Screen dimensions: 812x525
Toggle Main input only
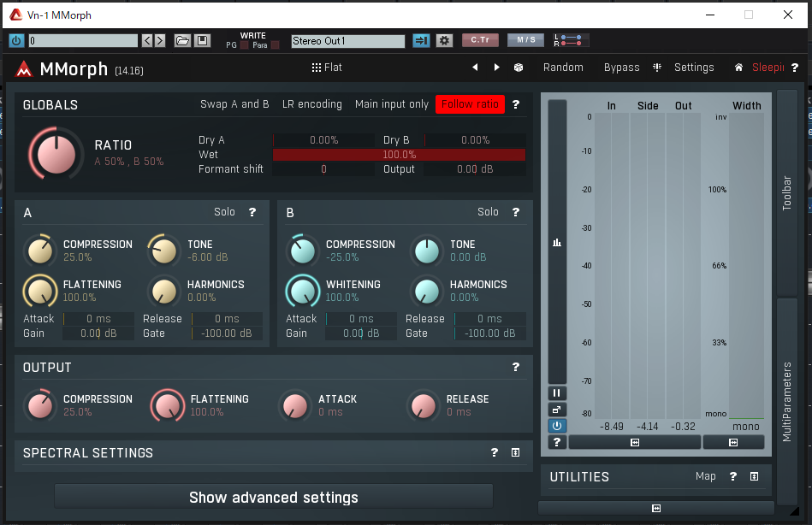pos(392,104)
